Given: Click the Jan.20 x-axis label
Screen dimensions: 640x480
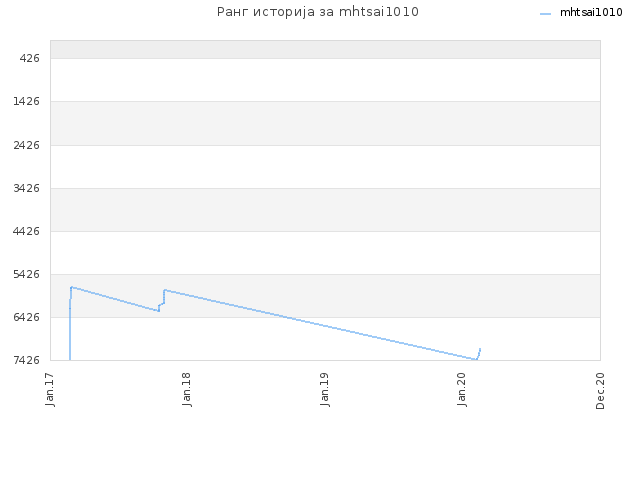Looking at the screenshot, I should tap(462, 389).
